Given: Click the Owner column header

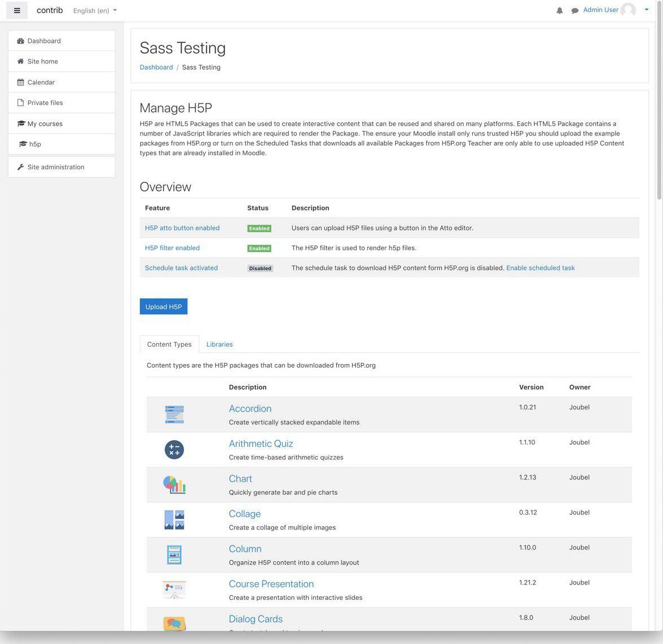Looking at the screenshot, I should [580, 387].
